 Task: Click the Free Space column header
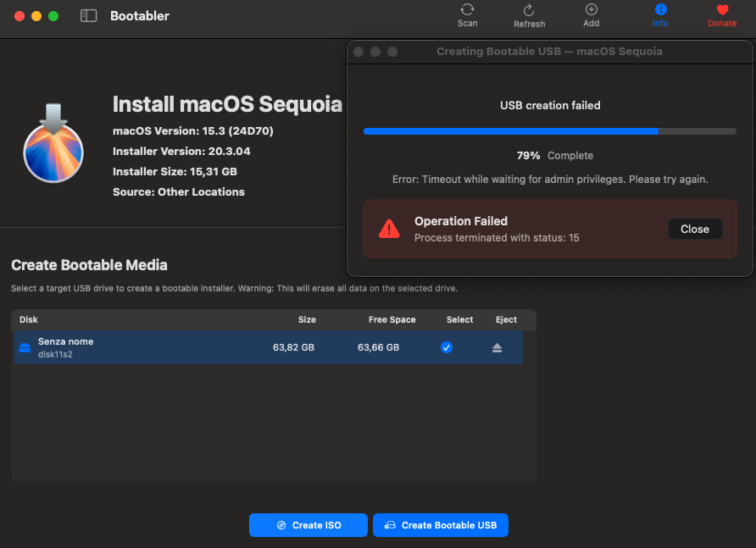tap(392, 319)
